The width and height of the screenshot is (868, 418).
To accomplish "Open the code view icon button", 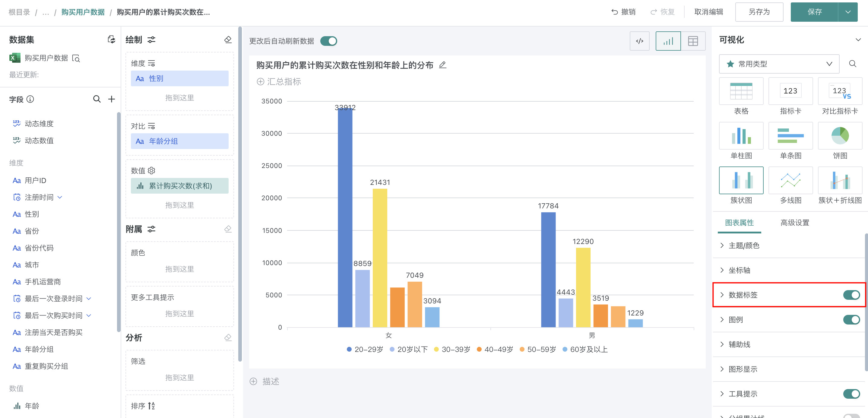I will pos(639,41).
